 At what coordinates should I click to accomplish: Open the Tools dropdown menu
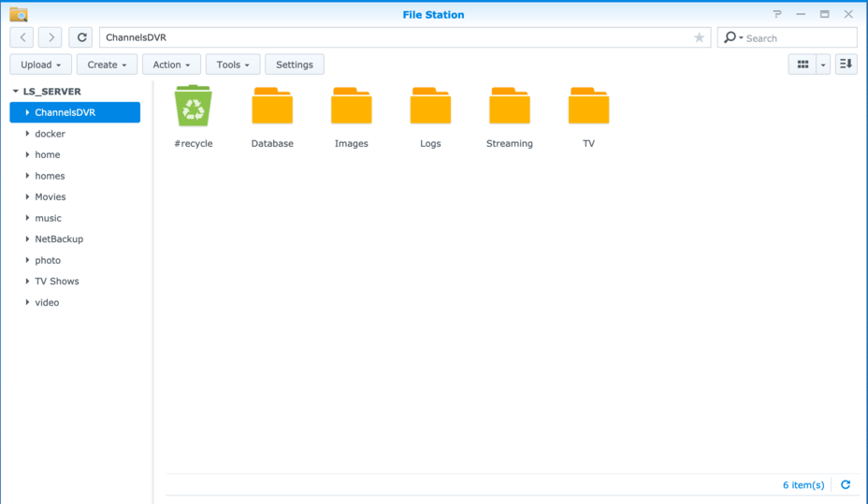233,65
